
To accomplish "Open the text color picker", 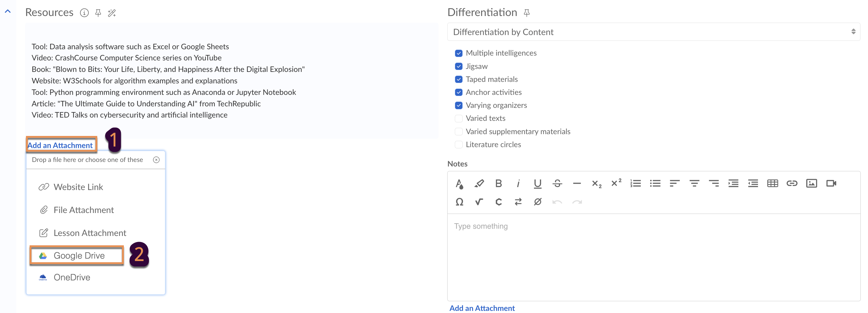I will pyautogui.click(x=459, y=183).
